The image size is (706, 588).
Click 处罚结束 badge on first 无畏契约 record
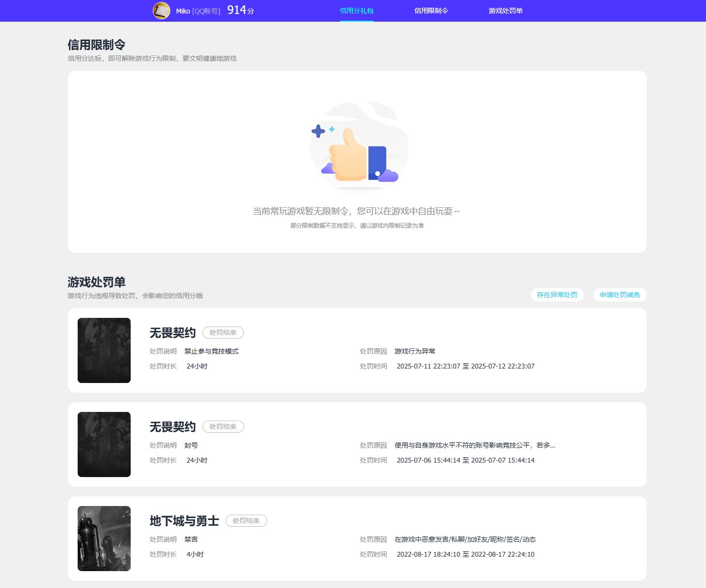223,332
